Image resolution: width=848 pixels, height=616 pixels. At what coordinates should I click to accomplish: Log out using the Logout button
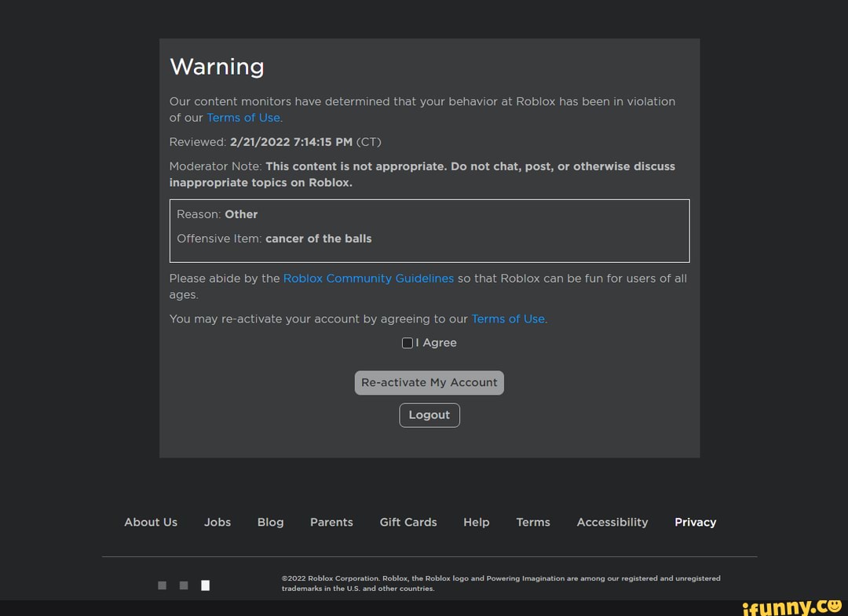click(429, 415)
